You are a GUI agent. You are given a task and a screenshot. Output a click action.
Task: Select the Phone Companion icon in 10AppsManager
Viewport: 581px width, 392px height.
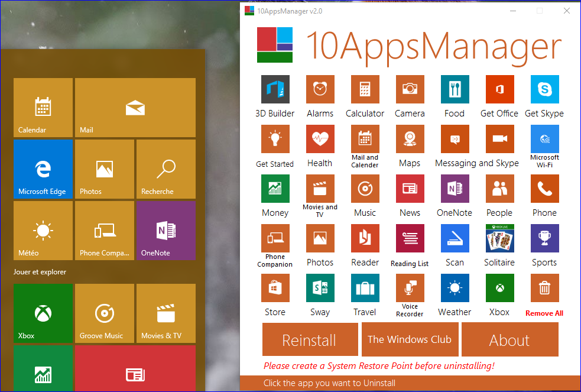point(275,238)
